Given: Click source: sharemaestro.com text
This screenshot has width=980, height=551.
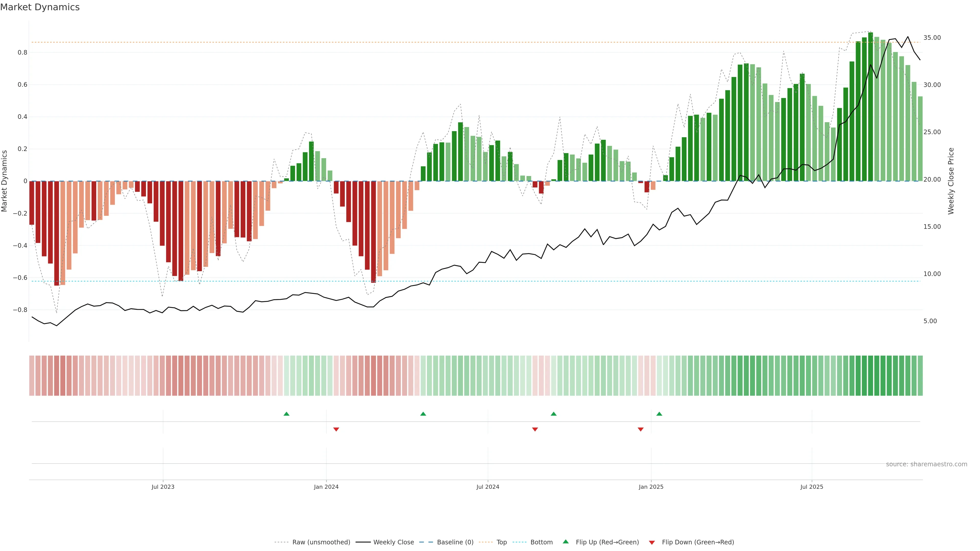Looking at the screenshot, I should point(926,464).
